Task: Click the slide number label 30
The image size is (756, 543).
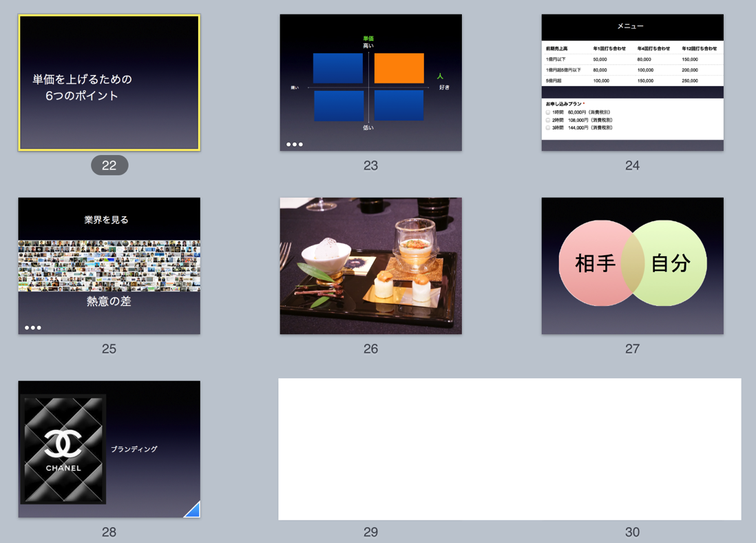Action: (x=633, y=532)
